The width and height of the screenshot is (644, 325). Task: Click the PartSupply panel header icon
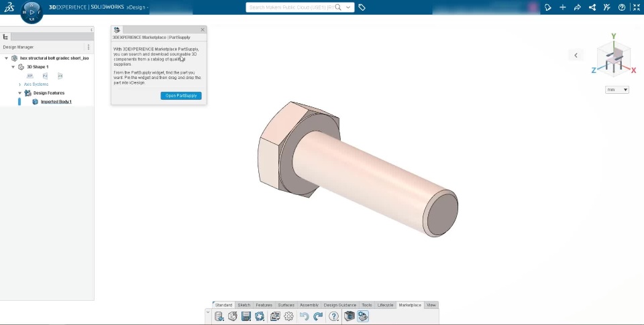117,30
